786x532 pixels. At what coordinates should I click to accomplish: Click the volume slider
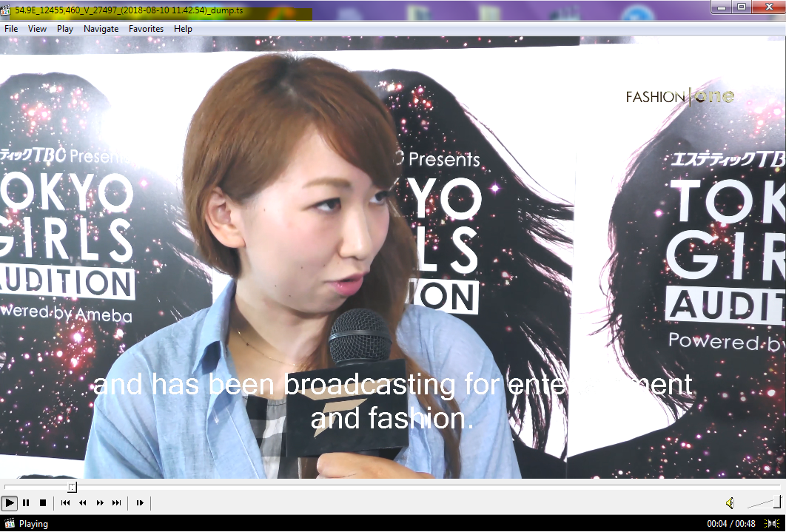[x=762, y=503]
